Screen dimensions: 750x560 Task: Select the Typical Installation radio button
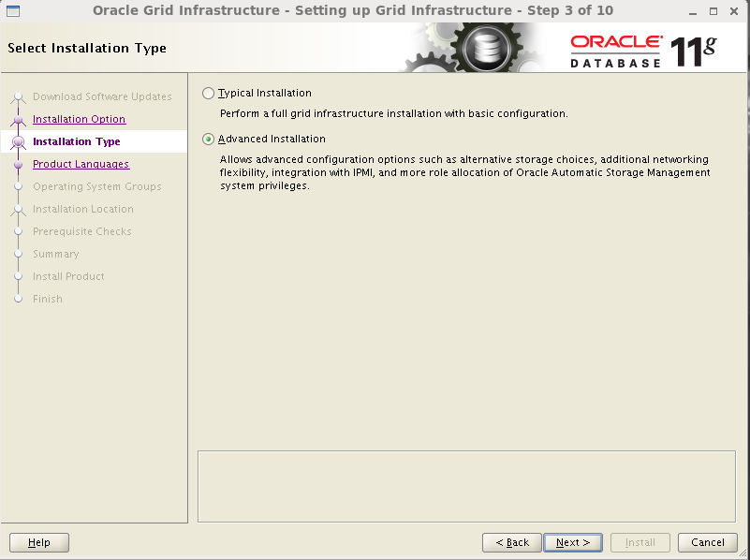tap(208, 94)
